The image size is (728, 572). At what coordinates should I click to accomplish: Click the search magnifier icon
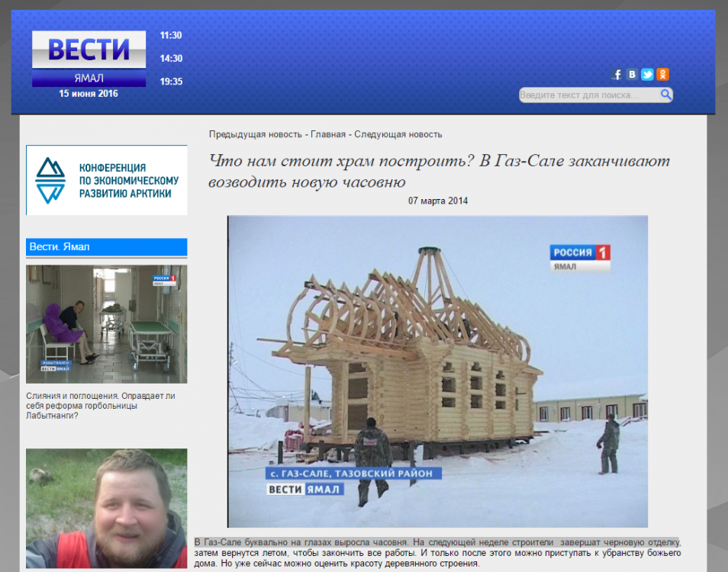[x=665, y=95]
